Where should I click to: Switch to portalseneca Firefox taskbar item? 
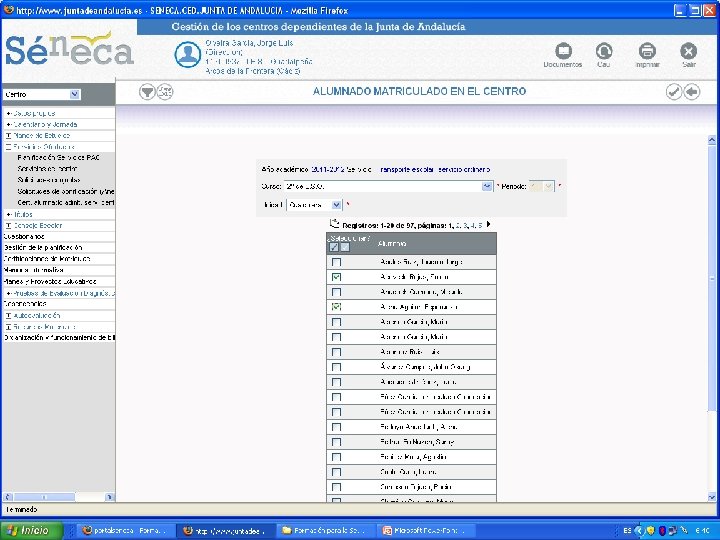click(125, 531)
